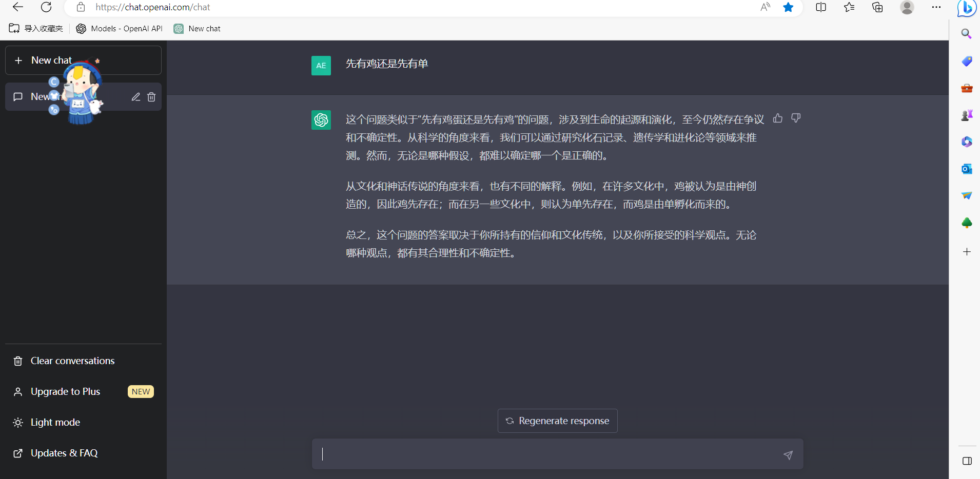
Task: Open search in the Edge sidebar
Action: coord(967,34)
